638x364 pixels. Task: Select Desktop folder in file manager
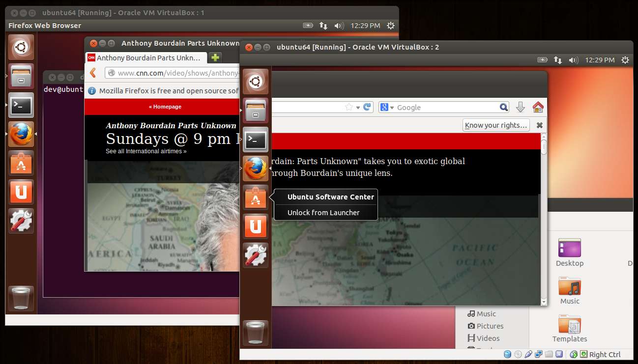[570, 252]
